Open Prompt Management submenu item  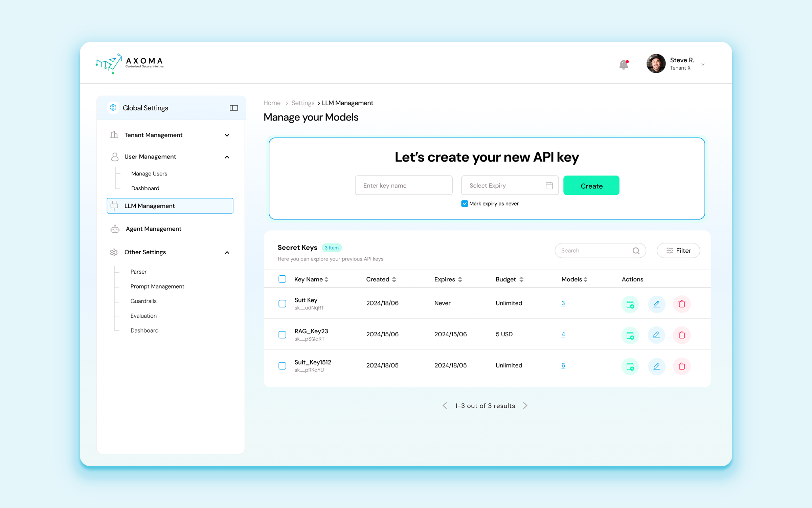click(157, 287)
